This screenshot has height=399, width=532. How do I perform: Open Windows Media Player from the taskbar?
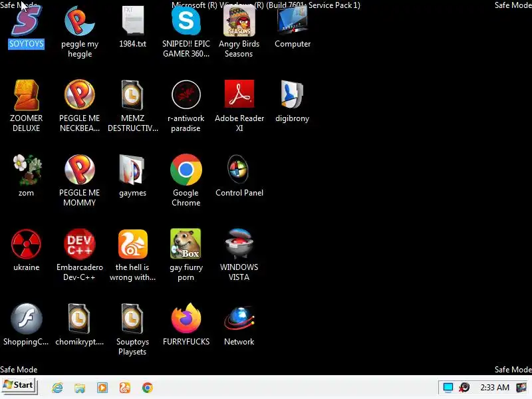(102, 388)
